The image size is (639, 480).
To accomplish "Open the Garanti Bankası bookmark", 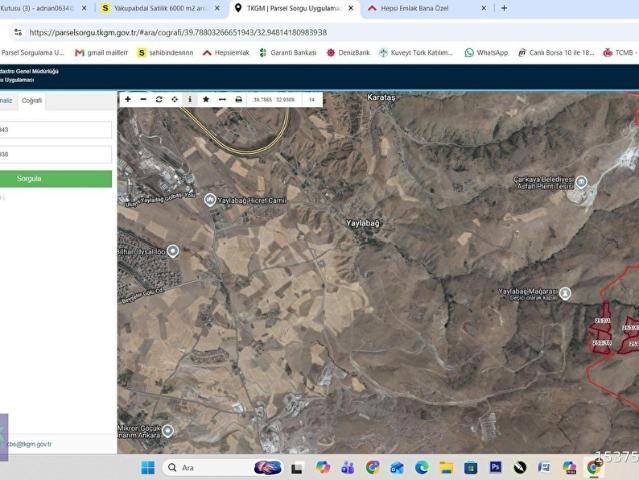I will tap(288, 53).
